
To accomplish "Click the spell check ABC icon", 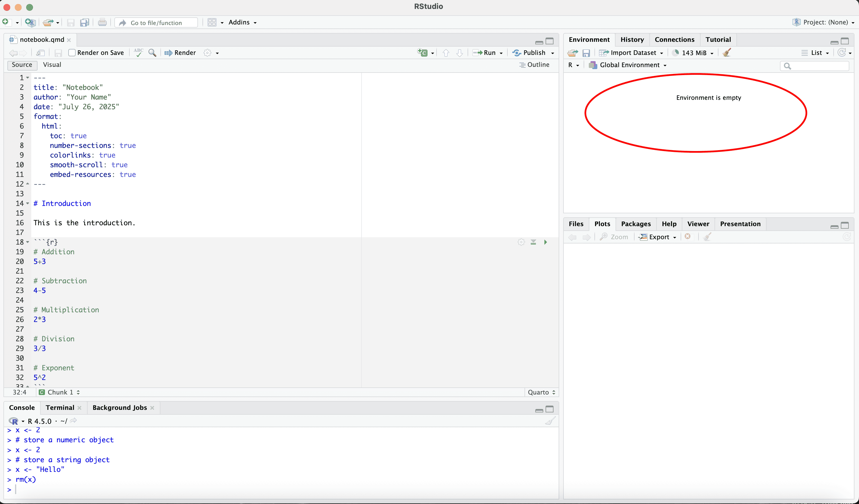I will pos(139,53).
